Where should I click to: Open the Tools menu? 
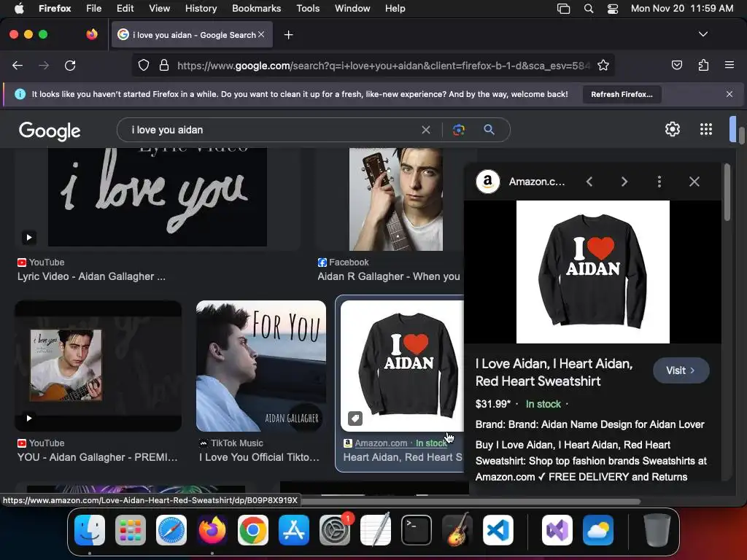tap(308, 8)
